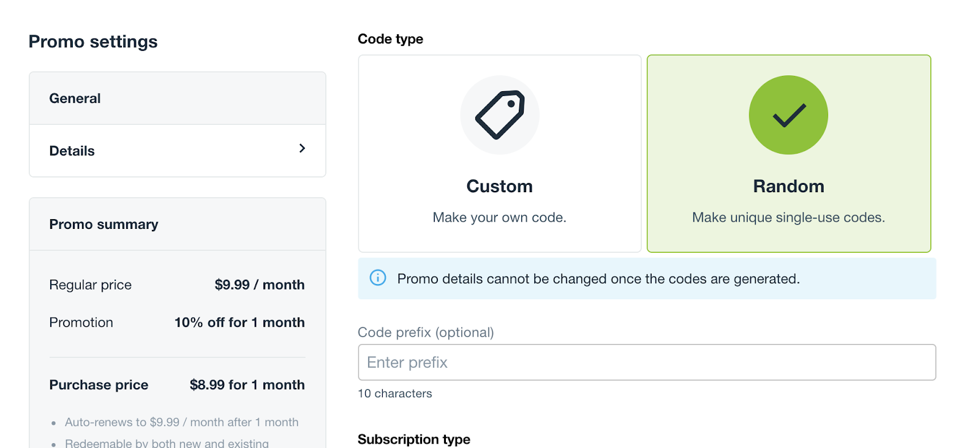This screenshot has height=448, width=980.
Task: Focus the Enter prefix input field
Action: point(646,362)
